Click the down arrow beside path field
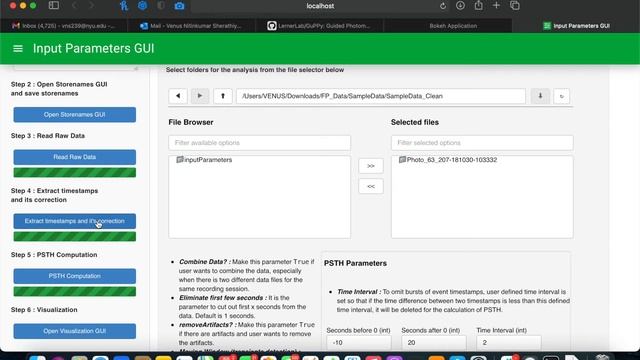640x360 pixels. click(540, 96)
